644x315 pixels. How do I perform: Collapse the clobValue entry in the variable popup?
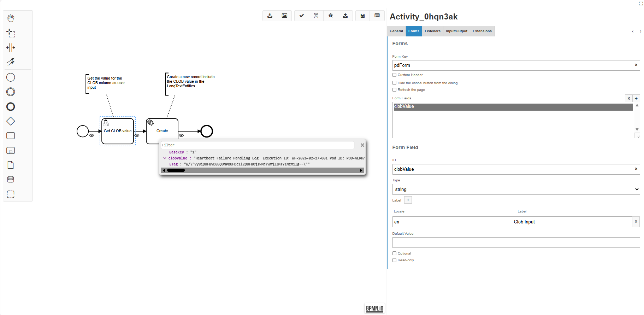tap(165, 158)
